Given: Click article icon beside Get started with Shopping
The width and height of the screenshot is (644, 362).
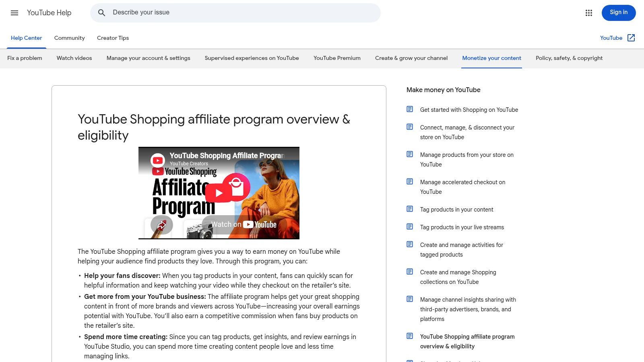Looking at the screenshot, I should point(410,109).
